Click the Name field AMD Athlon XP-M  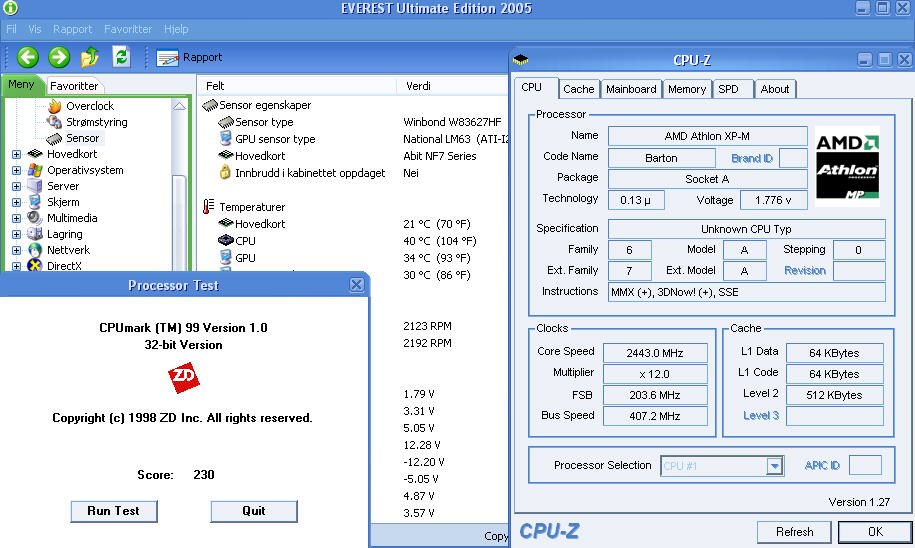[707, 136]
